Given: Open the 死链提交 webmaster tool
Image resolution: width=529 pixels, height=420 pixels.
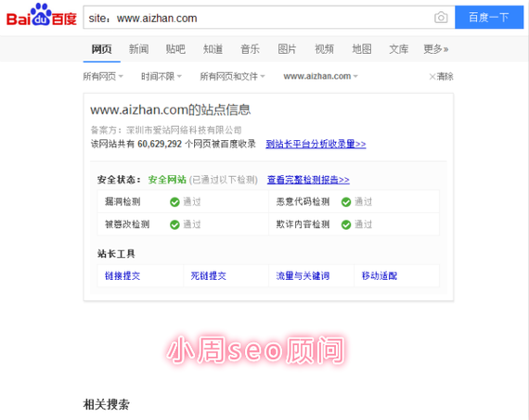Looking at the screenshot, I should coord(209,275).
